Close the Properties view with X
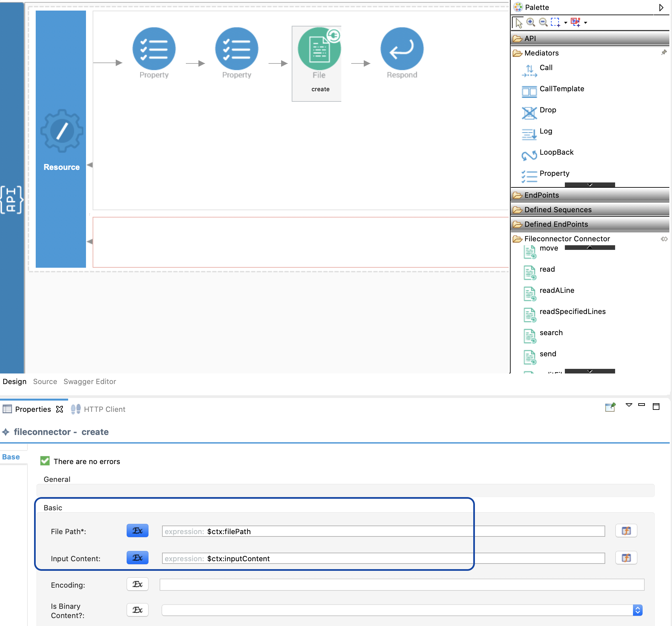Screen dimensions: 672x626 tap(60, 409)
